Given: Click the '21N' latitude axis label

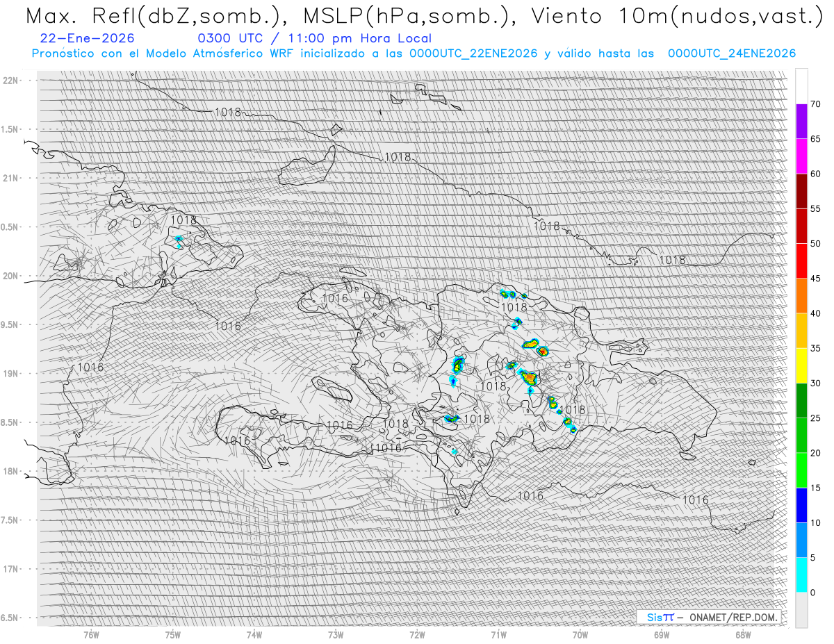Looking at the screenshot, I should pyautogui.click(x=10, y=178).
